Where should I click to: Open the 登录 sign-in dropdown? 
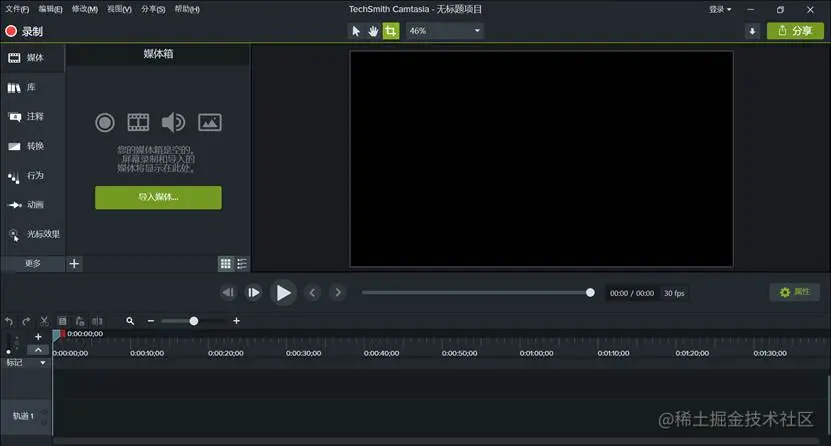click(720, 9)
